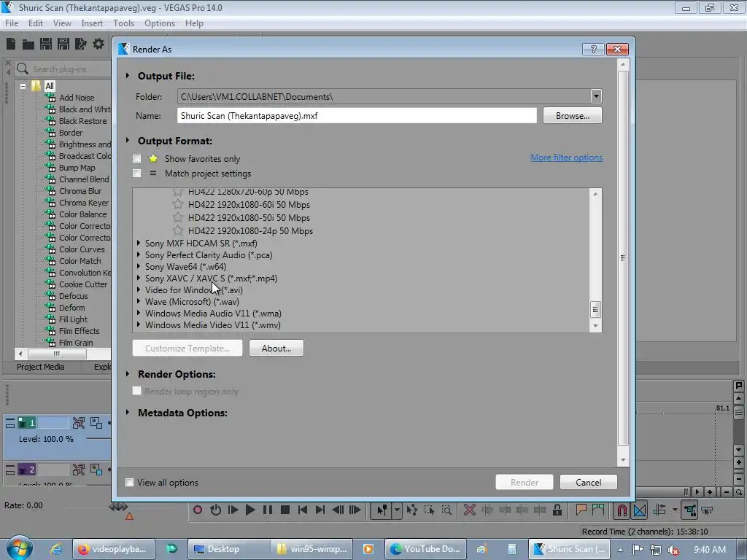Click Cancel in Render As dialog
This screenshot has width=747, height=560.
[x=589, y=483]
